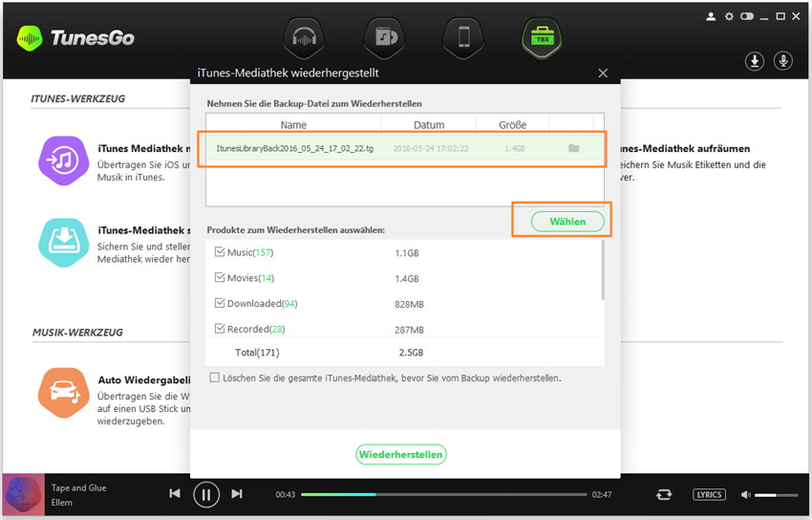Pause the current song
812x520 pixels.
click(206, 494)
